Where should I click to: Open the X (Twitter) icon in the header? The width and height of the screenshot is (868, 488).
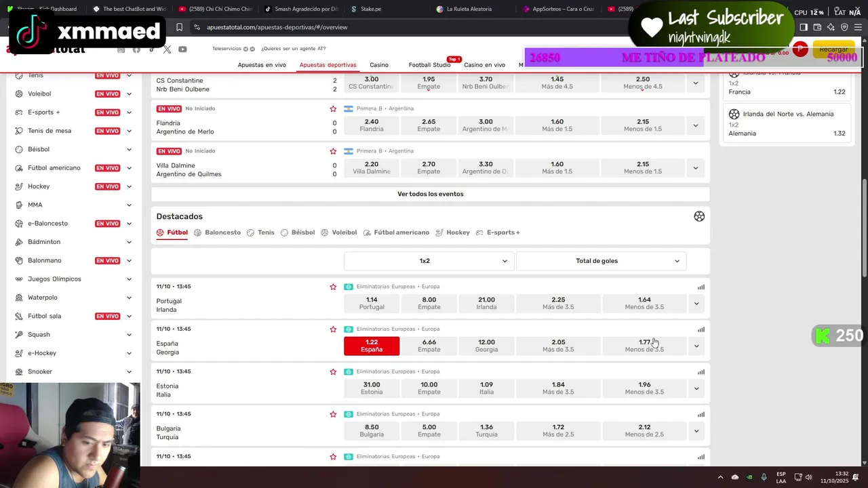click(x=167, y=49)
